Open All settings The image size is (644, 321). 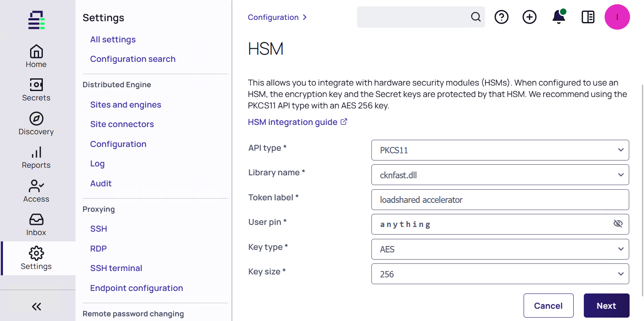coord(113,39)
